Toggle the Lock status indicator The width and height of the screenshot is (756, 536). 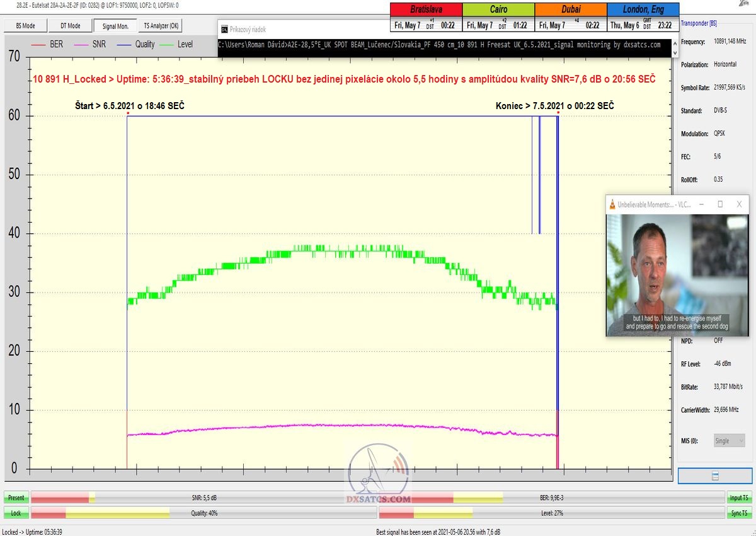(16, 513)
